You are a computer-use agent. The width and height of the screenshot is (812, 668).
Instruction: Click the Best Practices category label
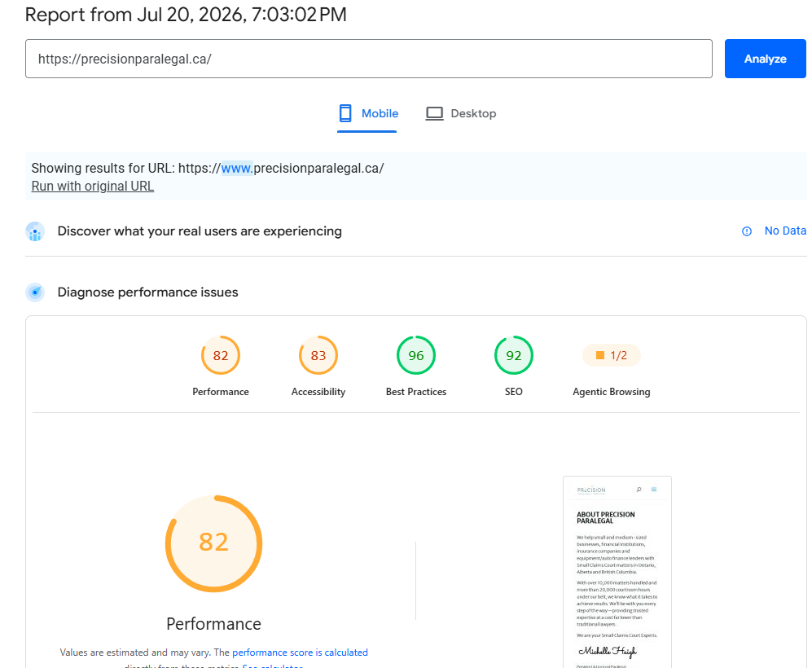point(416,392)
